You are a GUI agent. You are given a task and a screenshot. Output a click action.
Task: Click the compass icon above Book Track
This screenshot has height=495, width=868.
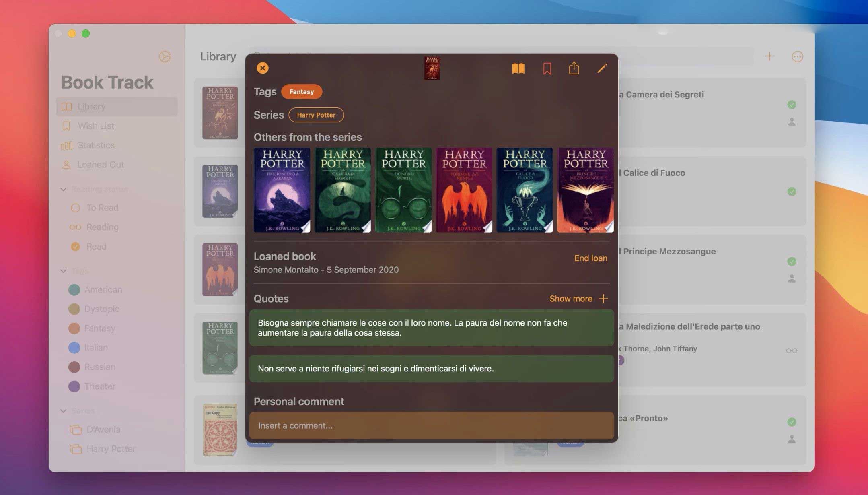point(165,57)
